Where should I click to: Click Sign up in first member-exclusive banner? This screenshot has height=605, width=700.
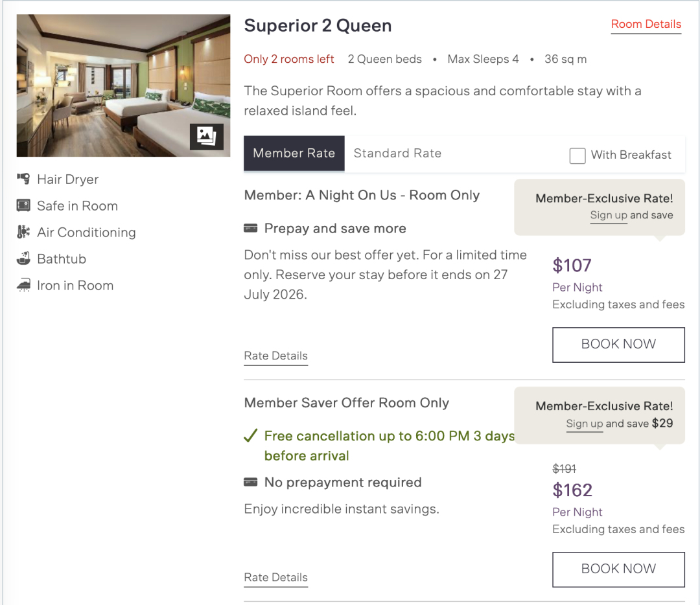[609, 215]
